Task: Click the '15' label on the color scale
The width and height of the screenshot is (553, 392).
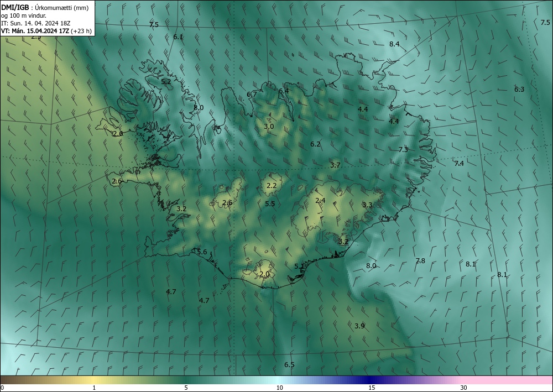Action: [x=372, y=388]
